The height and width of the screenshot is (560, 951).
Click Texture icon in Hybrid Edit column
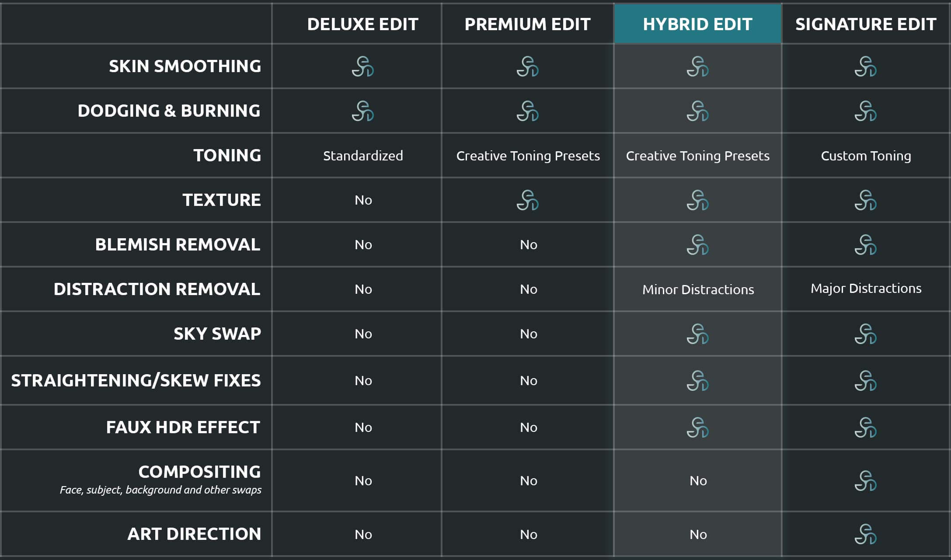point(697,200)
